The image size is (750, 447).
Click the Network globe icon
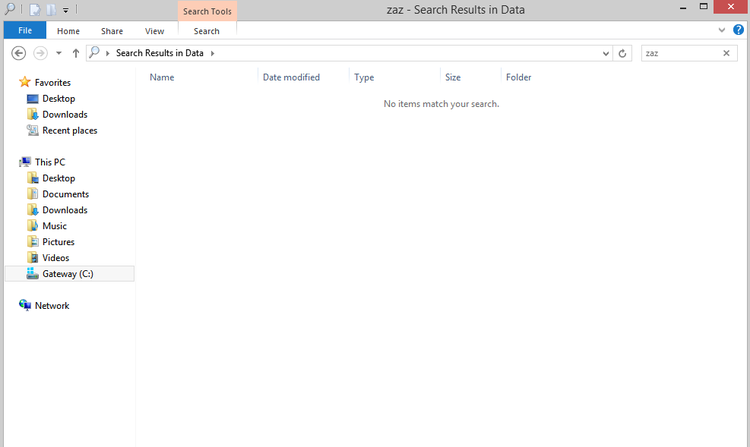(x=25, y=305)
